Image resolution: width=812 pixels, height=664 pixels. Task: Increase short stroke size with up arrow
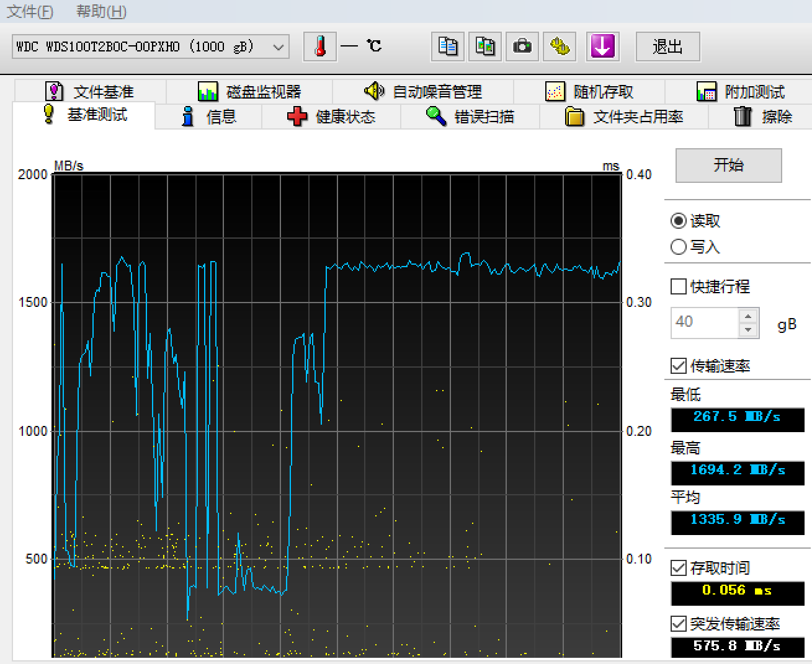click(748, 315)
